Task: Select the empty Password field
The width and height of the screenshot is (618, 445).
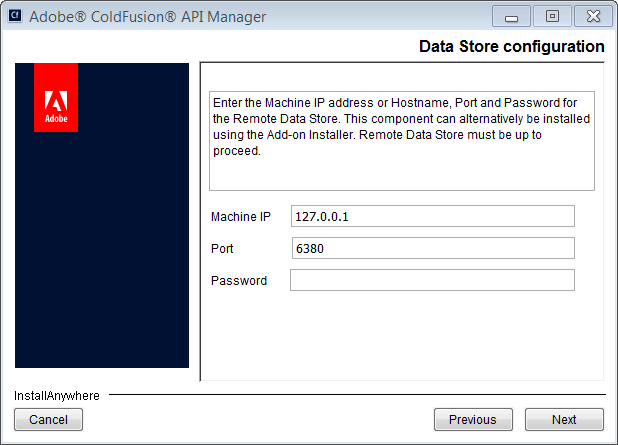Action: (x=432, y=281)
